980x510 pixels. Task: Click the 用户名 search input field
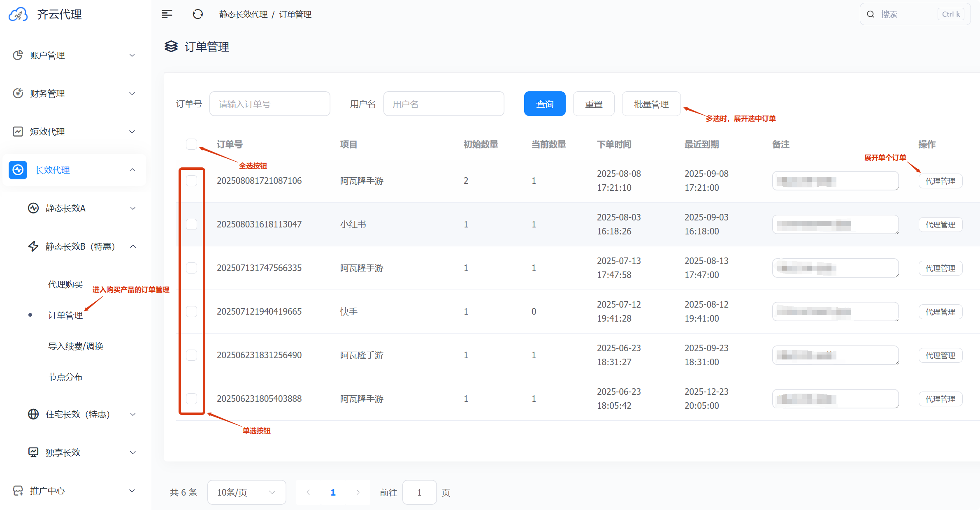pos(444,104)
